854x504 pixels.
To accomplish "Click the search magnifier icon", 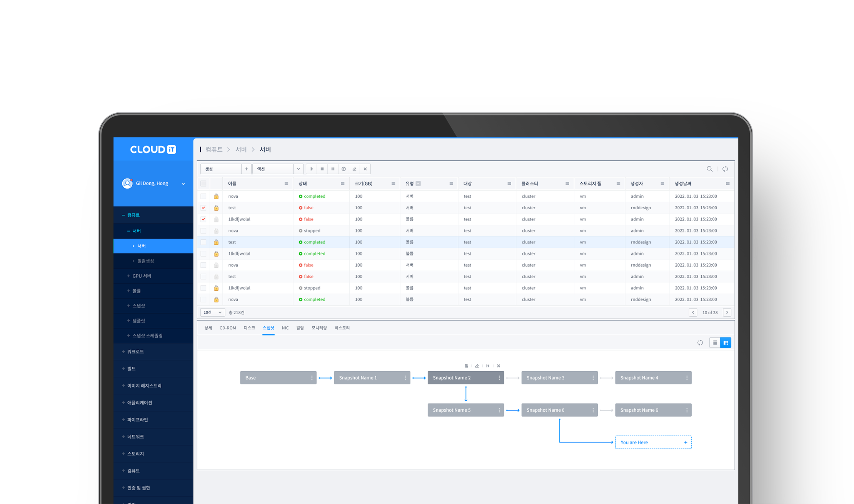I will 709,169.
